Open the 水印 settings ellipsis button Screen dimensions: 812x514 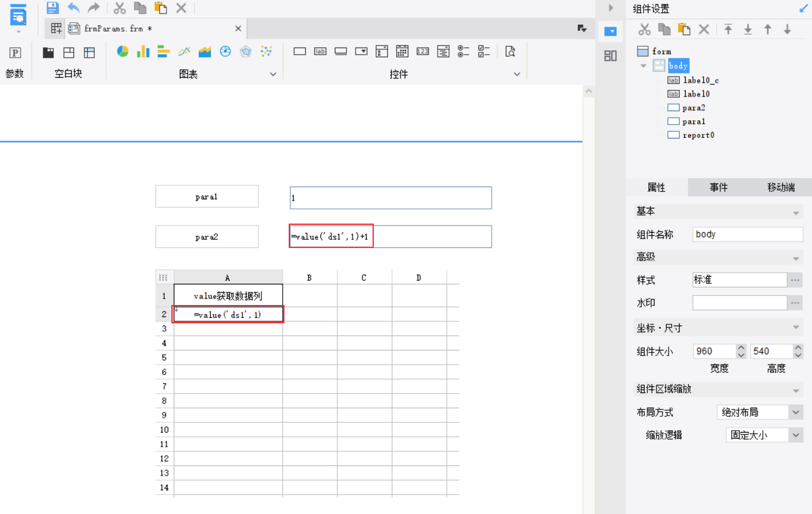pyautogui.click(x=796, y=303)
